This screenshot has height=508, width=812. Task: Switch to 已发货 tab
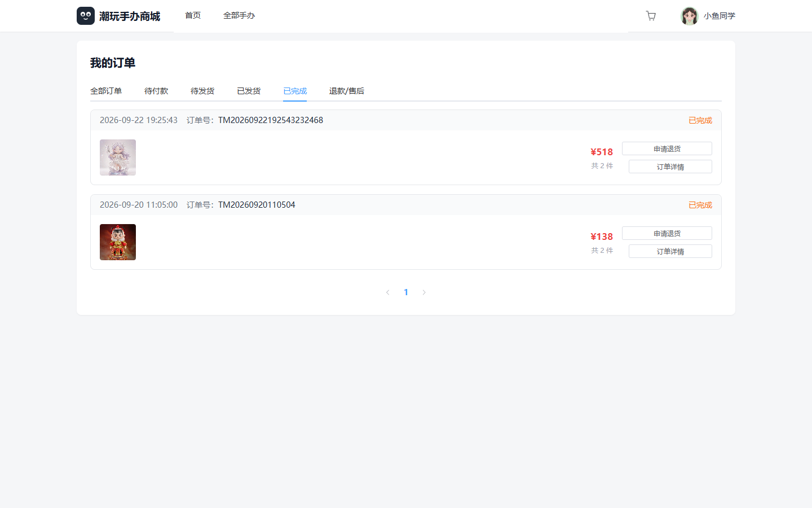point(249,91)
